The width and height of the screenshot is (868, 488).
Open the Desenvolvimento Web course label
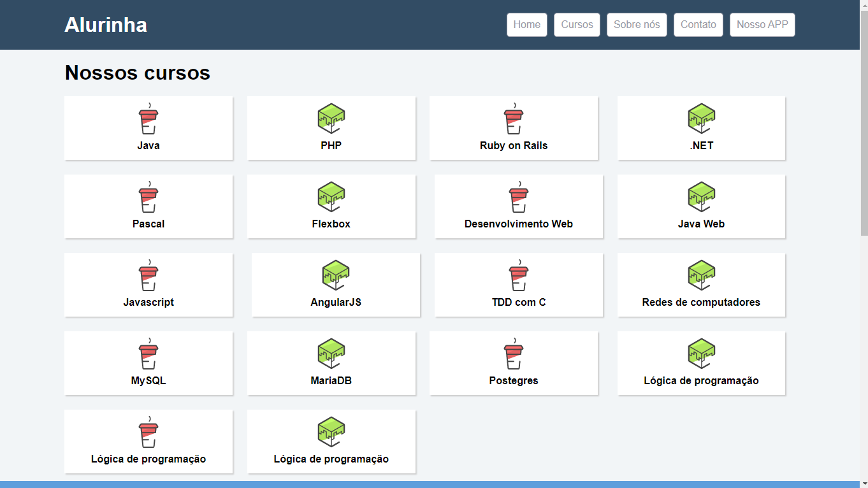pyautogui.click(x=519, y=224)
